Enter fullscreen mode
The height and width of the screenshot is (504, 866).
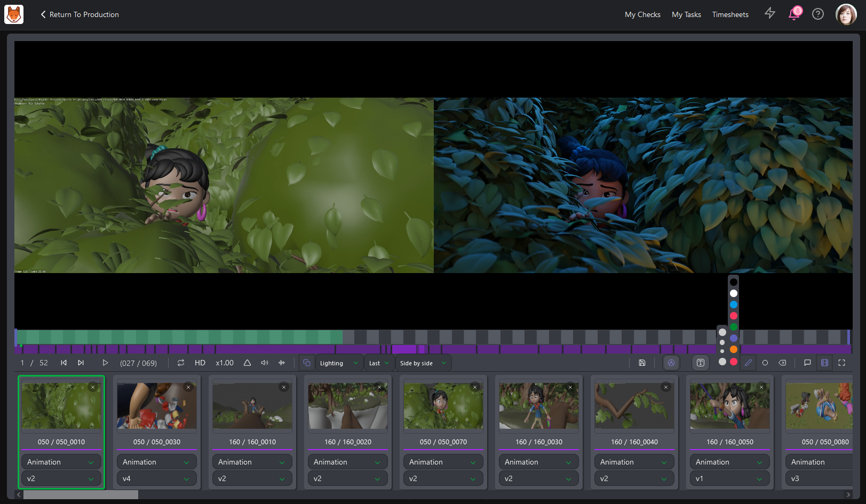(x=842, y=363)
